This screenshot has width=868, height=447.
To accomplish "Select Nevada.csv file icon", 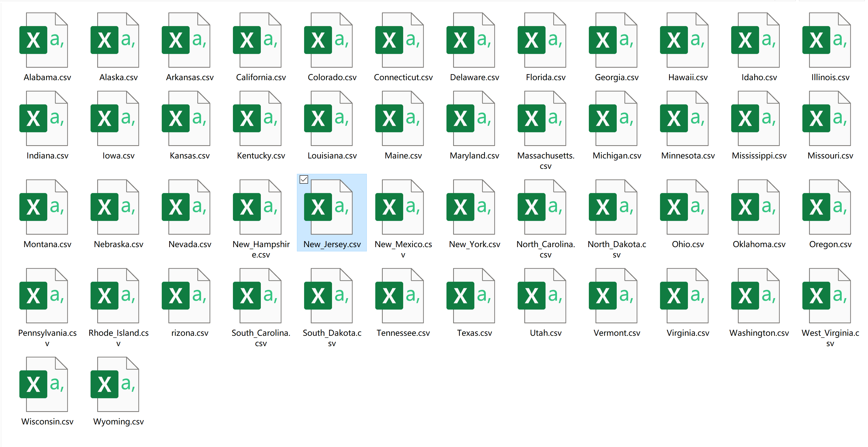I will [x=186, y=207].
